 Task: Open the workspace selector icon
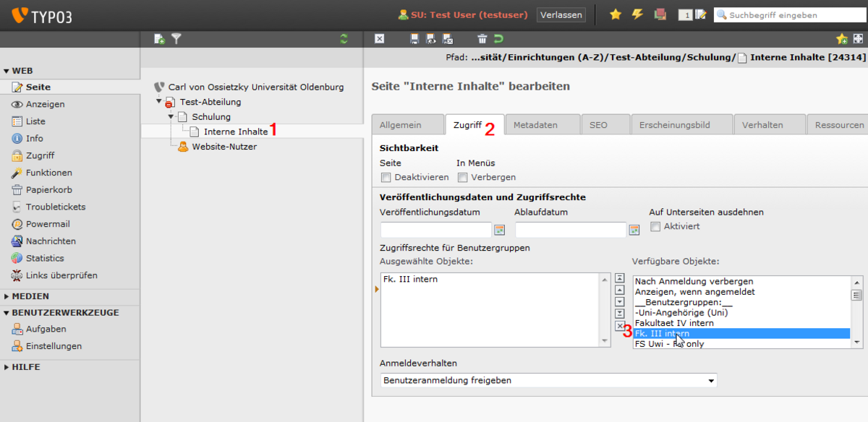coord(659,14)
